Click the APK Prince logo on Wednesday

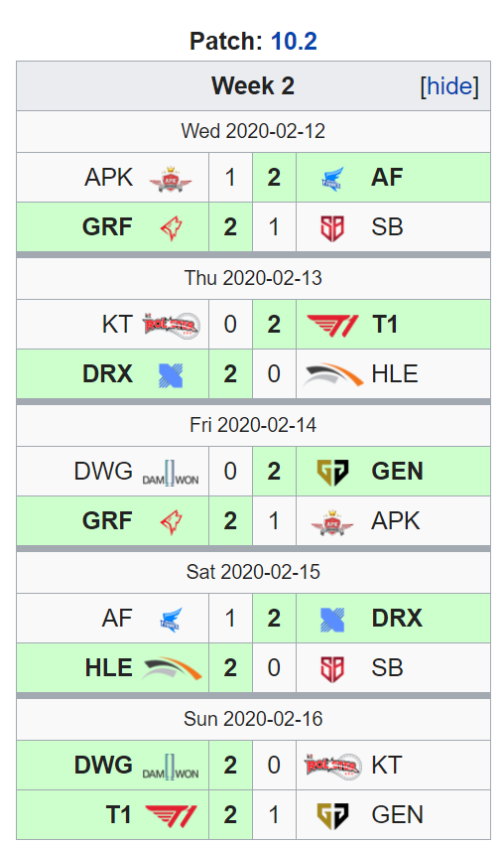(171, 178)
